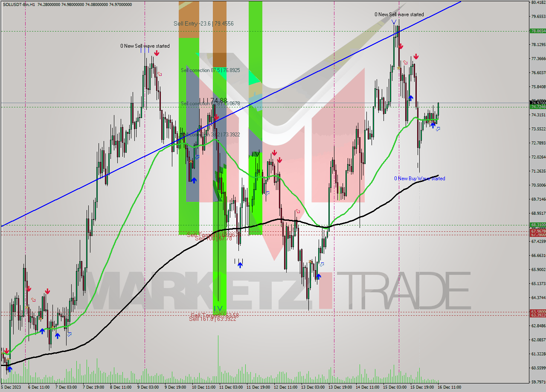The image size is (546, 392).
Task: Click the '6 Dec 11:00' date axis label
Action: click(x=38, y=387)
